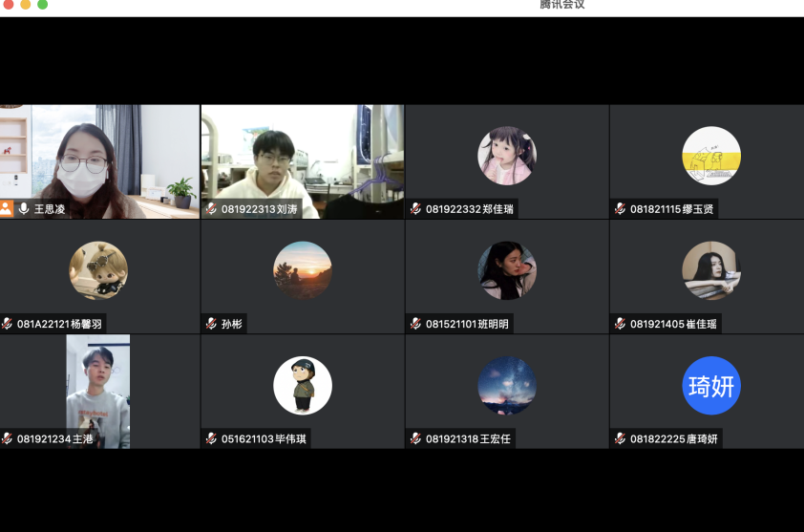Click muted mic icon beside 081821115缪玉贤
804x532 pixels.
[x=620, y=209]
